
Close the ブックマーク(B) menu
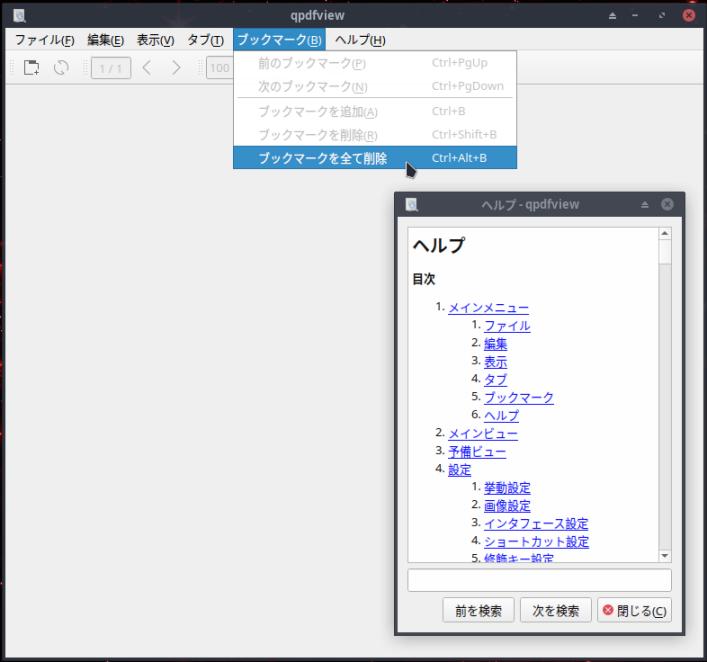pyautogui.click(x=279, y=40)
